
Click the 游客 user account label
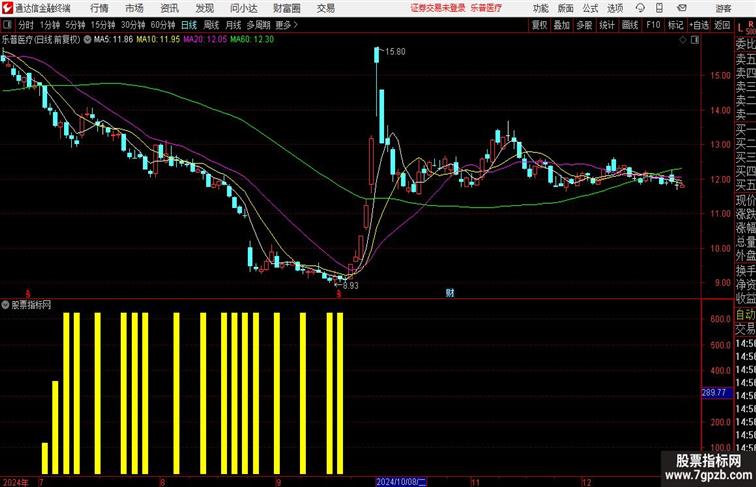click(x=723, y=8)
